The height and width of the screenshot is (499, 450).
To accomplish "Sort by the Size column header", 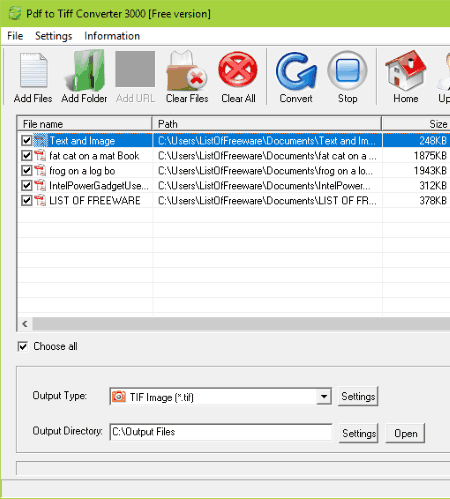I will (x=416, y=124).
